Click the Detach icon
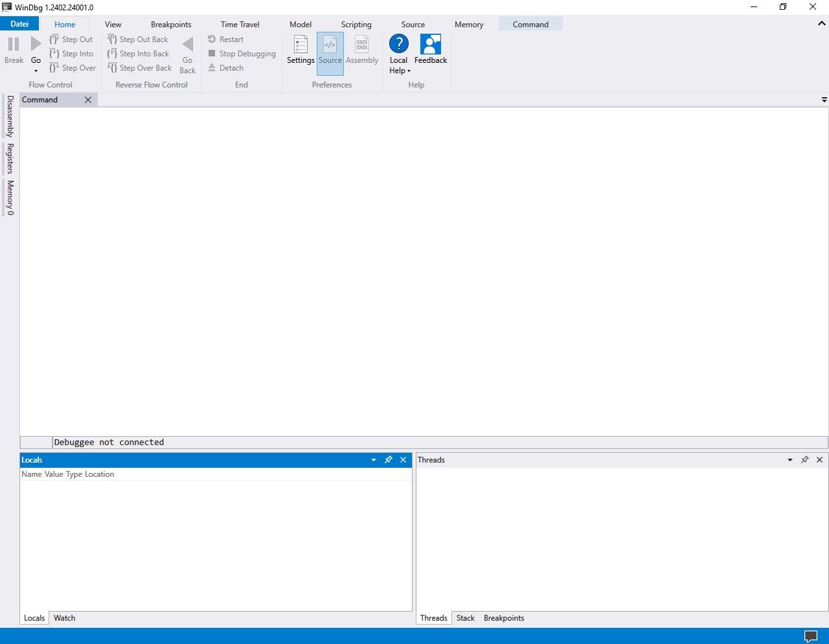The image size is (829, 644). coord(212,68)
